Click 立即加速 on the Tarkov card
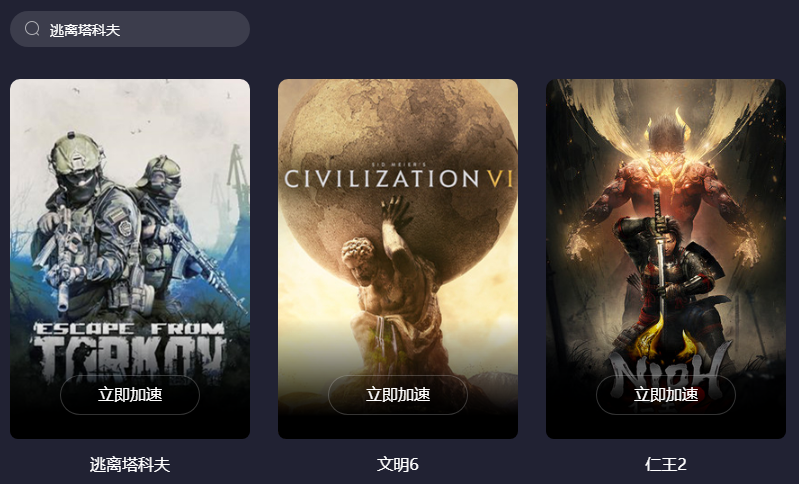The image size is (799, 484). 130,395
